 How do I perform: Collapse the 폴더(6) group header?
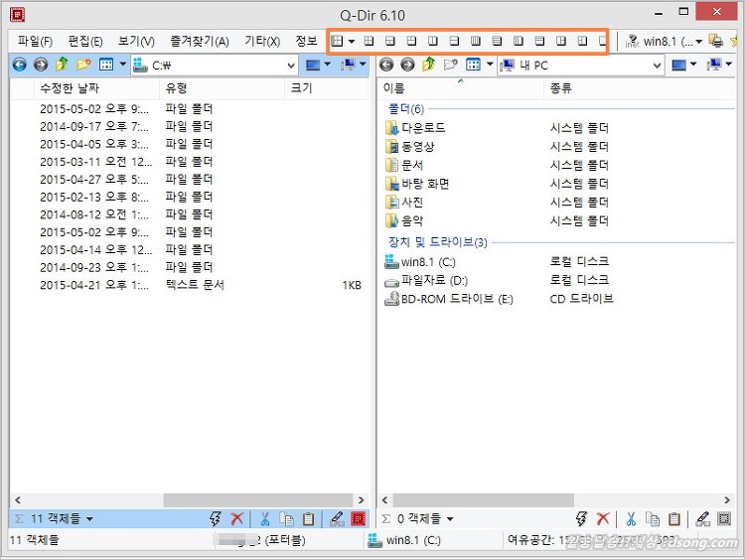(x=405, y=108)
